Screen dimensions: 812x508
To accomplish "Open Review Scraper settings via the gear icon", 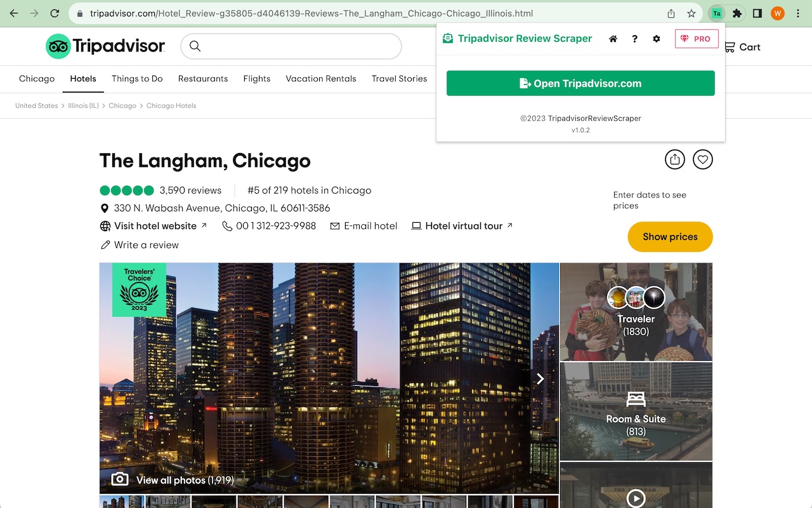I will coord(656,38).
